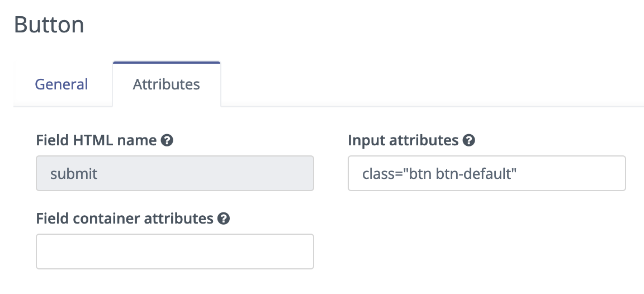644x294 pixels.
Task: Click the 'Button' page heading
Action: [x=49, y=25]
